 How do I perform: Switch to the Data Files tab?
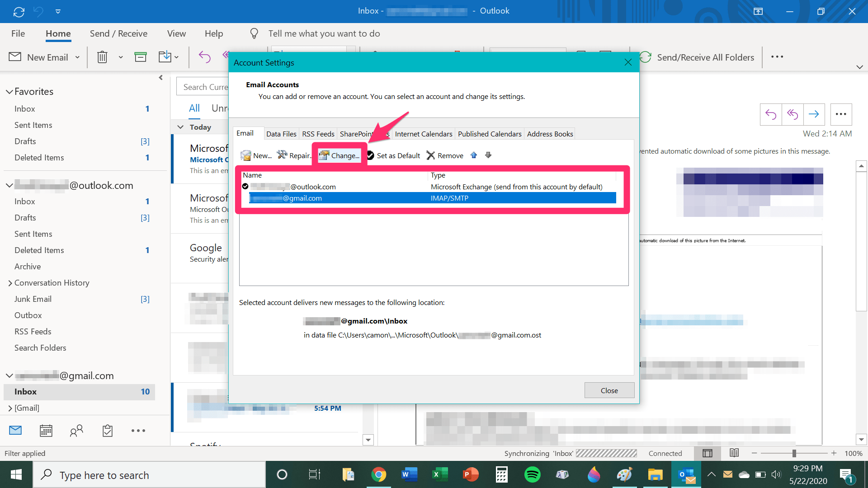click(281, 134)
